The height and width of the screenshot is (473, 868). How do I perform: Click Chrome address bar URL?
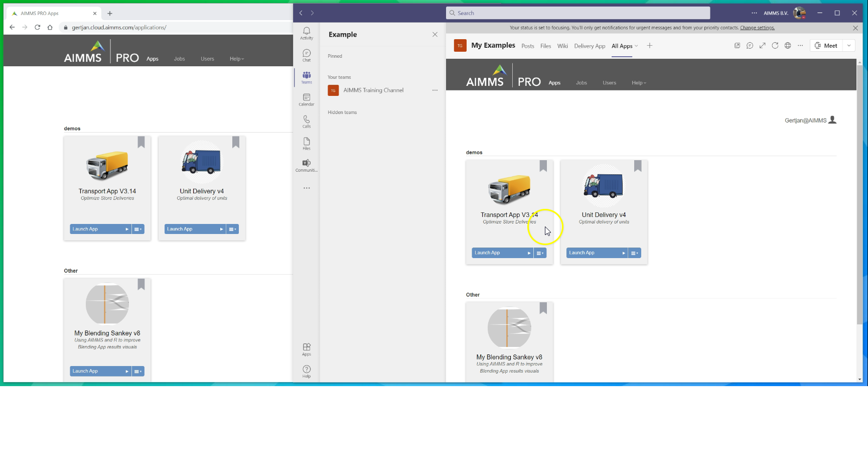[119, 28]
